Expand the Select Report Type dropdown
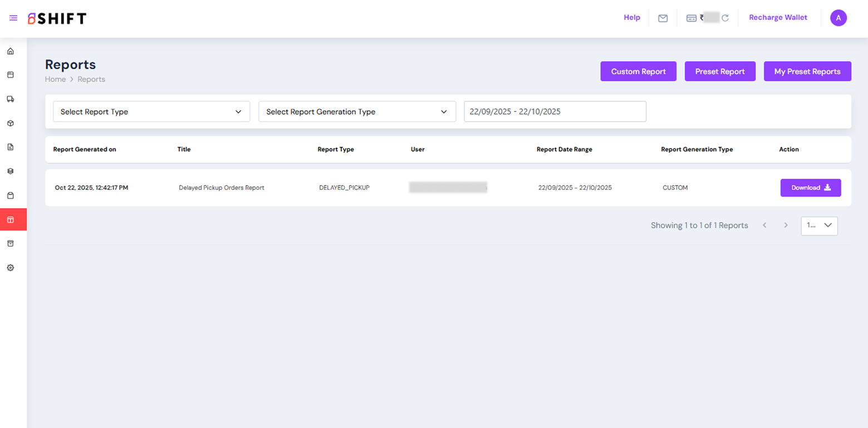 [151, 111]
